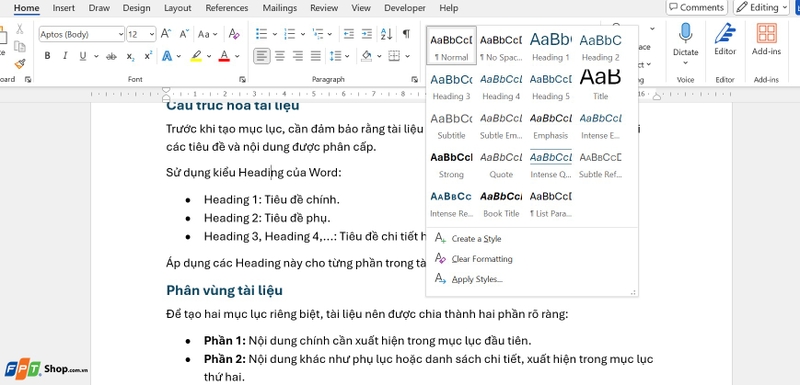
Task: Toggle Superscript formatting
Action: click(148, 56)
